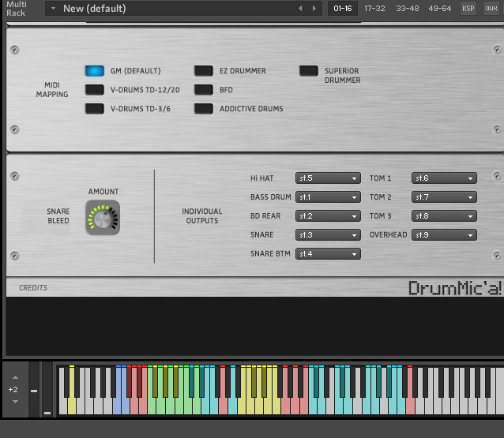The image size is (504, 438).
Task: Click the Snare Bleed amount knob
Action: [x=103, y=219]
